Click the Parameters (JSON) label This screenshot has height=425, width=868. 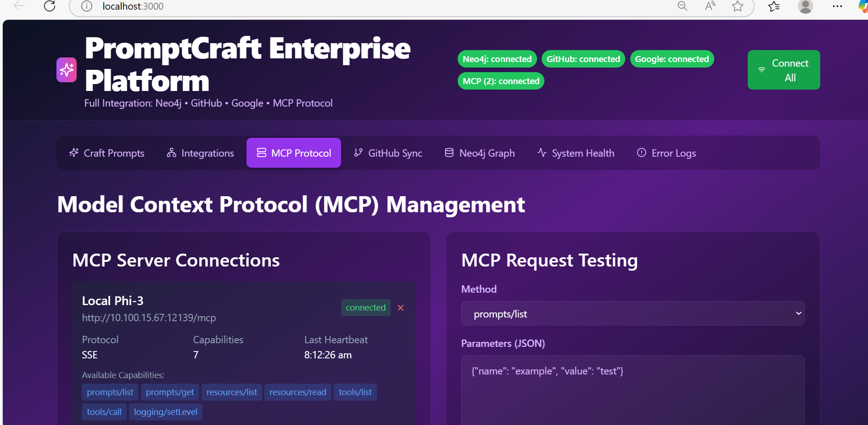point(503,343)
